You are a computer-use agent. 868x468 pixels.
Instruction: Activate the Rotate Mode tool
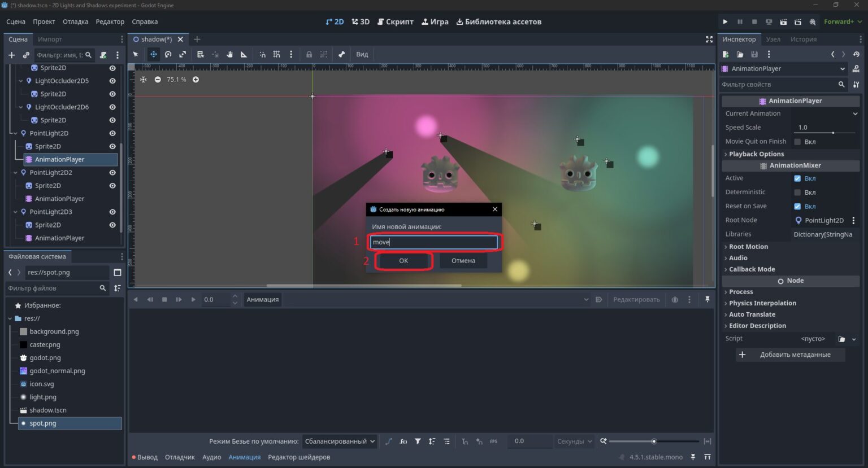click(168, 54)
